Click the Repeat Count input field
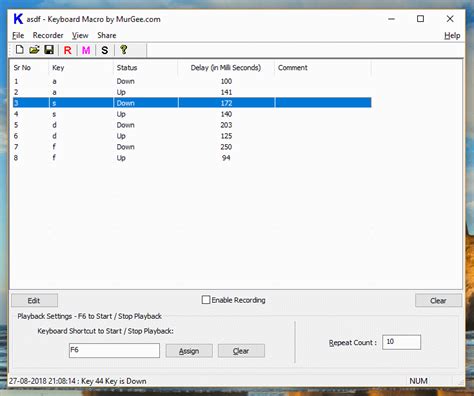The height and width of the screenshot is (396, 474). (x=402, y=342)
